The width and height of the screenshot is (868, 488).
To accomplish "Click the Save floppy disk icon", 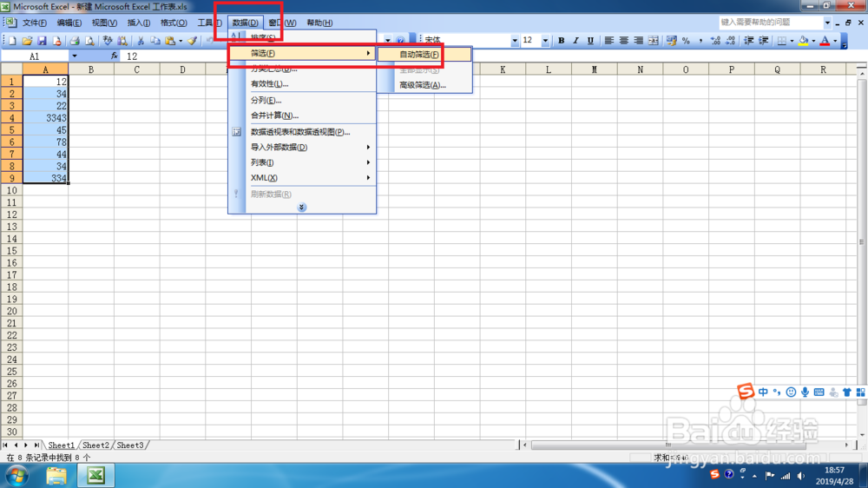I will (42, 41).
